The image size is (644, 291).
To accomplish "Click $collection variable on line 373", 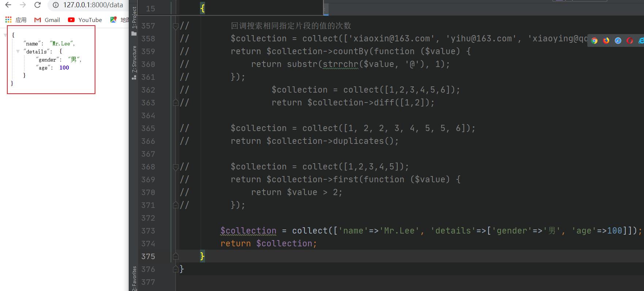I will tap(248, 231).
